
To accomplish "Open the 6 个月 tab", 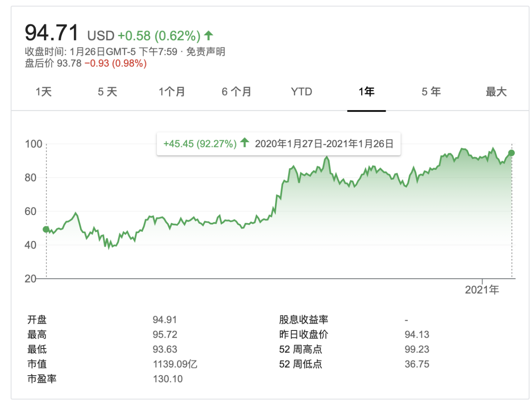I will pyautogui.click(x=236, y=91).
